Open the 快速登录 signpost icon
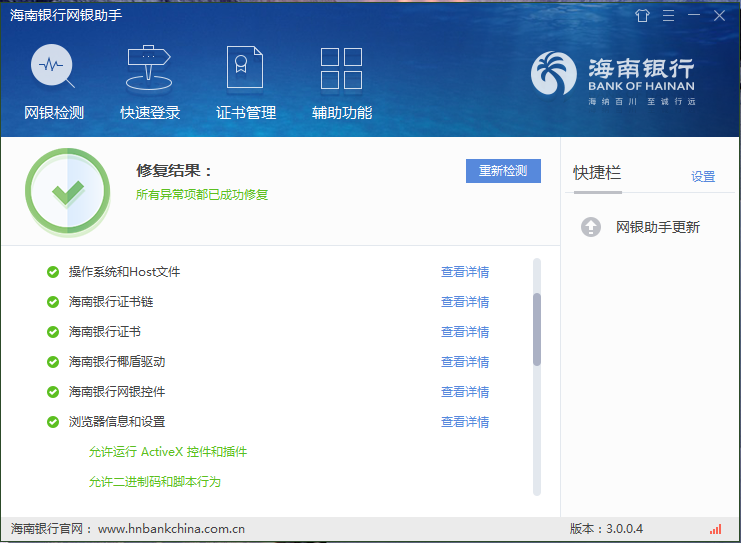 tap(149, 67)
